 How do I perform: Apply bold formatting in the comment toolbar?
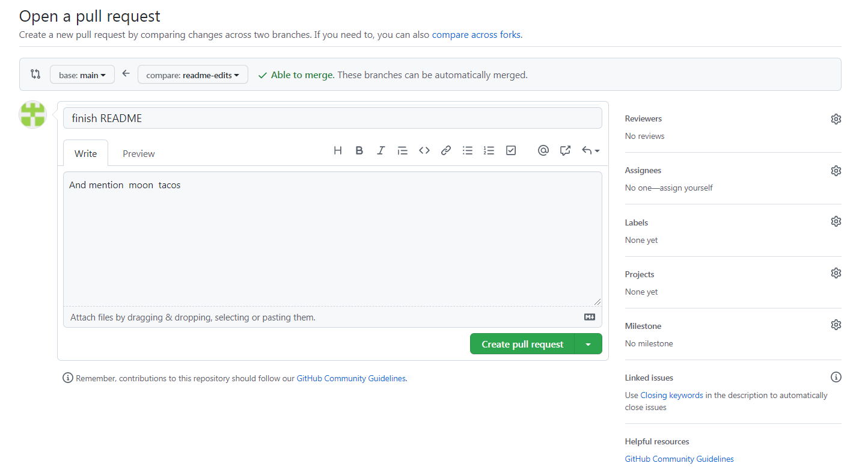point(359,150)
